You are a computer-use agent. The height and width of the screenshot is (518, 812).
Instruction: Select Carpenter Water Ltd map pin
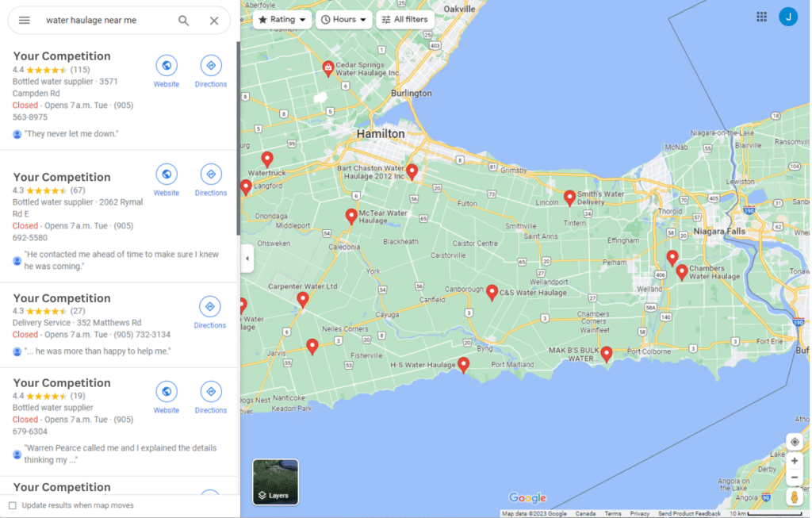[303, 299]
